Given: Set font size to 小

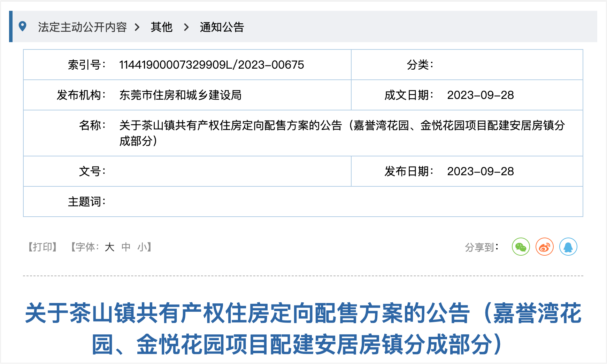Looking at the screenshot, I should coord(142,247).
